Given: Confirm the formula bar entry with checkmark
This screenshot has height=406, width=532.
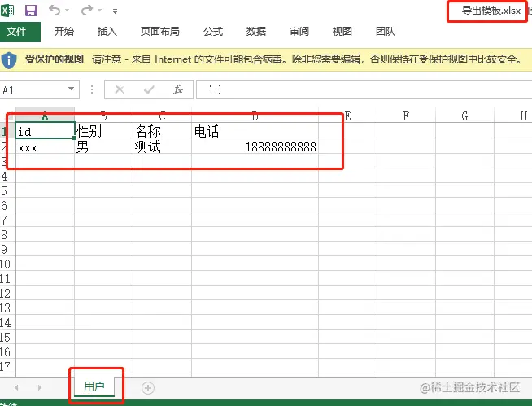Looking at the screenshot, I should 149,89.
